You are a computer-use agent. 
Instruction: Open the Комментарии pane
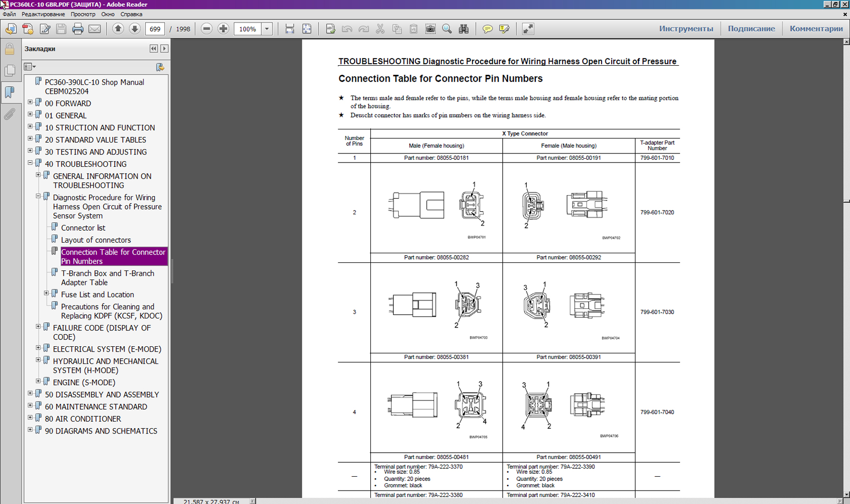815,29
